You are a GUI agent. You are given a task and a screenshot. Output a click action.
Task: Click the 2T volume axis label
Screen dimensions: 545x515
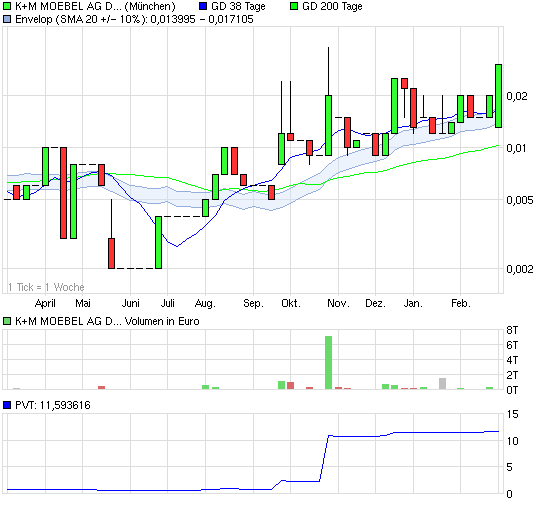[x=512, y=375]
